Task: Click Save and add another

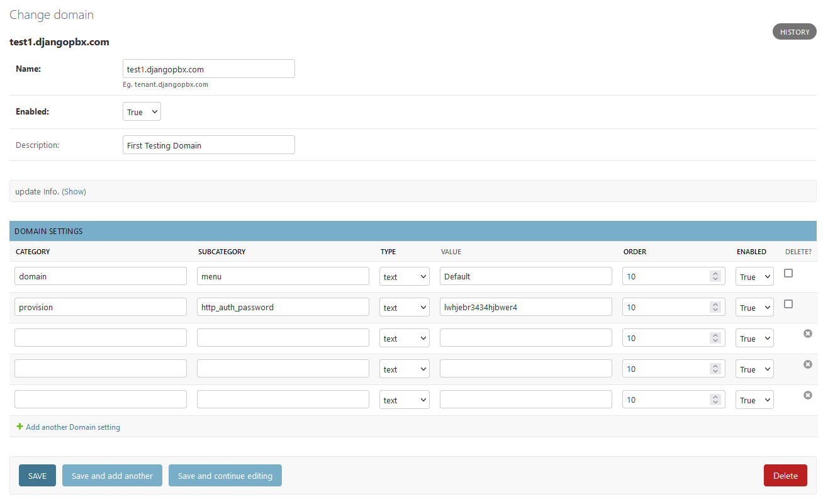Action: 112,476
